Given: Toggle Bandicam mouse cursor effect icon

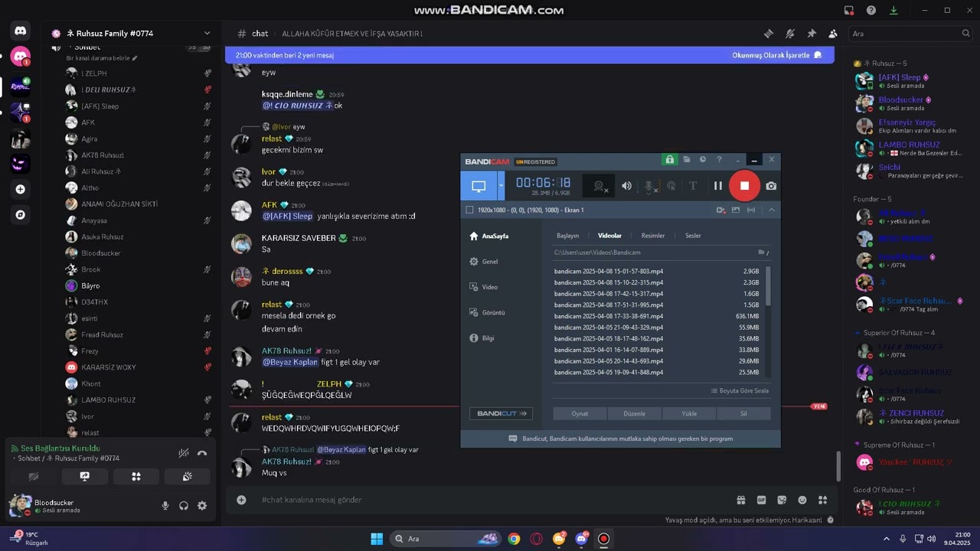Looking at the screenshot, I should click(671, 186).
